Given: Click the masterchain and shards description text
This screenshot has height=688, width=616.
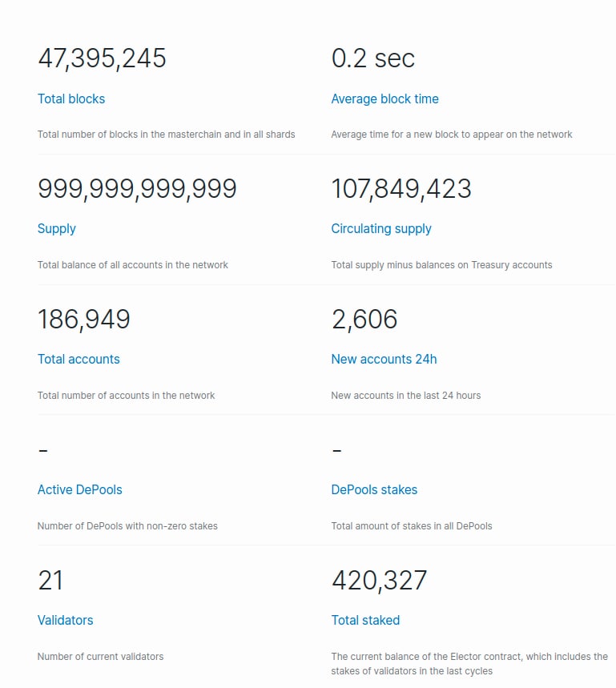Looking at the screenshot, I should point(166,135).
